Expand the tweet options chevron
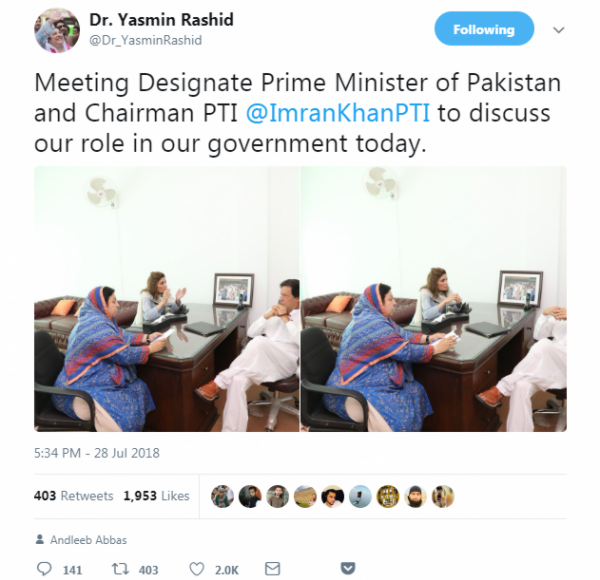Image resolution: width=600 pixels, height=580 pixels. pyautogui.click(x=559, y=30)
